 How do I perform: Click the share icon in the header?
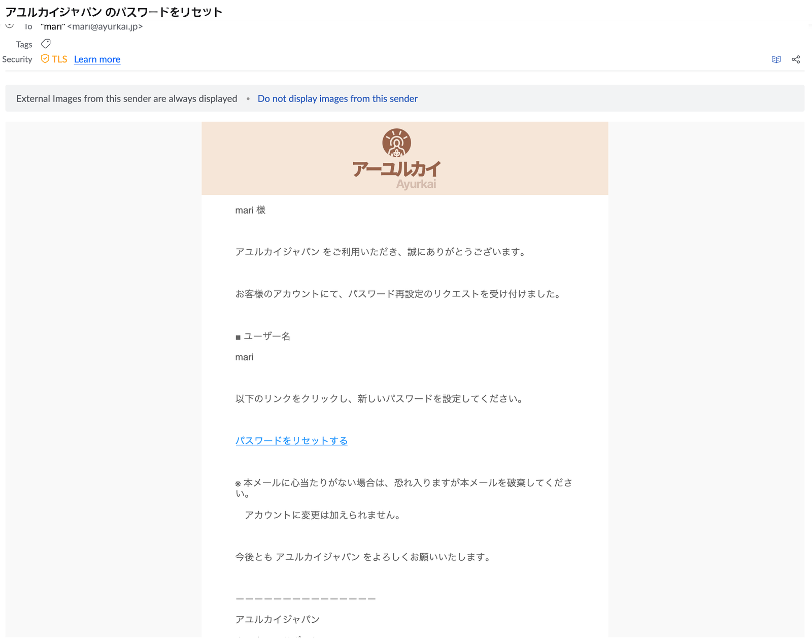(x=796, y=59)
